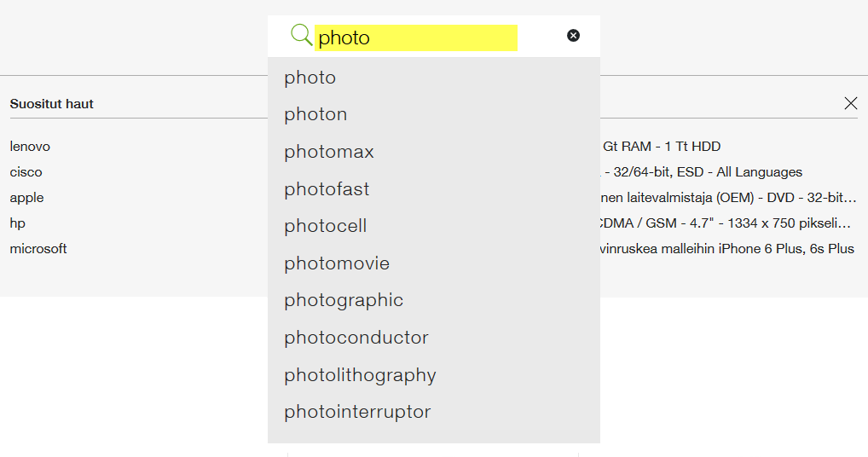Viewport: 868px width, 457px height.
Task: Choose 'photomax' from the suggestions
Action: tap(329, 152)
